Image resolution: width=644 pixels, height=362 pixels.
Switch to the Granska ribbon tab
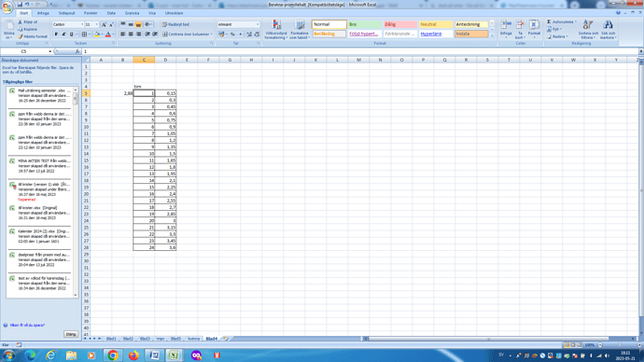click(133, 13)
